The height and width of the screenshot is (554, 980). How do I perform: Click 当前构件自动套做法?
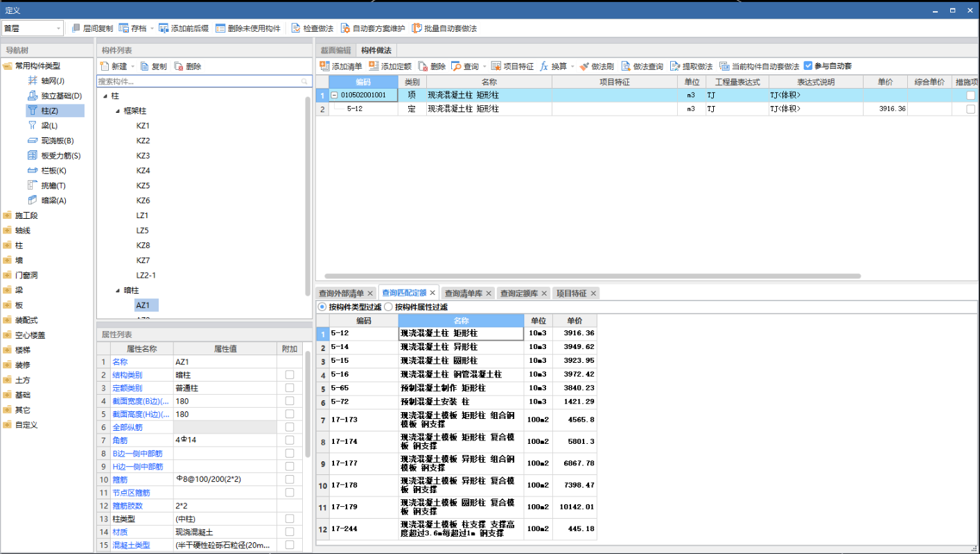pos(759,66)
